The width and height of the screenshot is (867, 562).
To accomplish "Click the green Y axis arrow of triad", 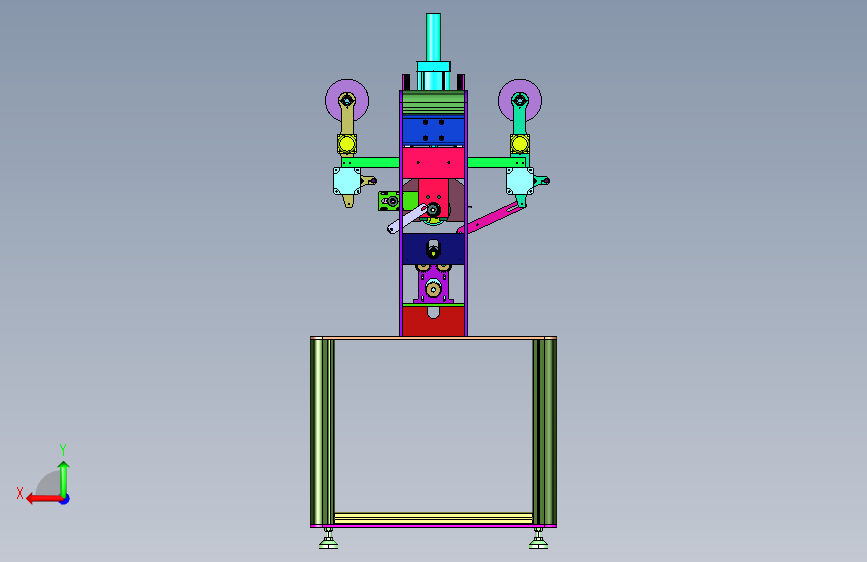I will (64, 479).
